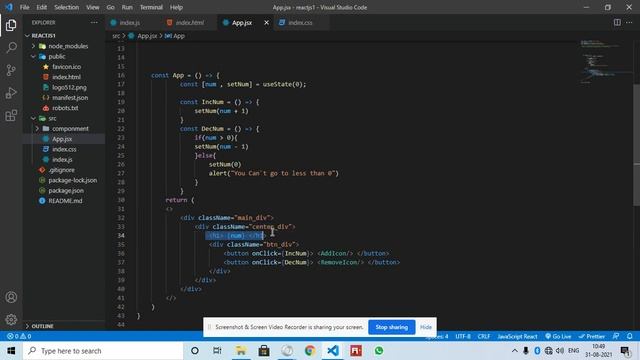Open the Run menu
Screen dimensions: 640x360
coord(127,7)
